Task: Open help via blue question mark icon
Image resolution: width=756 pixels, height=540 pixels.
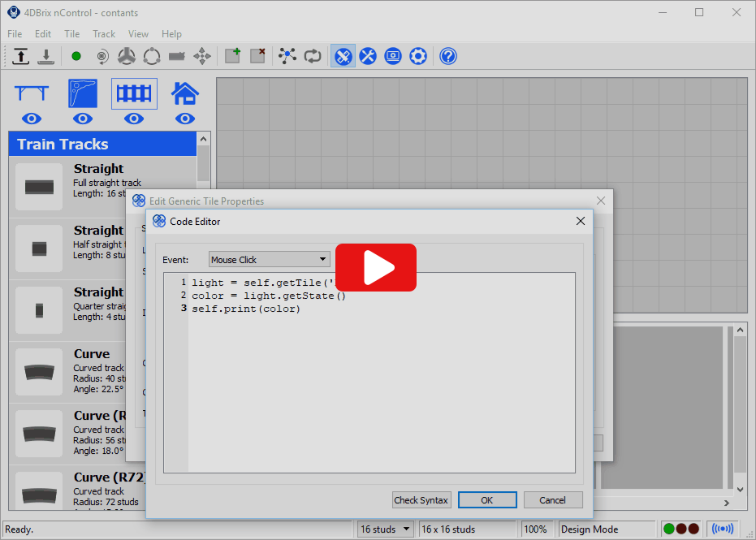Action: pyautogui.click(x=448, y=56)
